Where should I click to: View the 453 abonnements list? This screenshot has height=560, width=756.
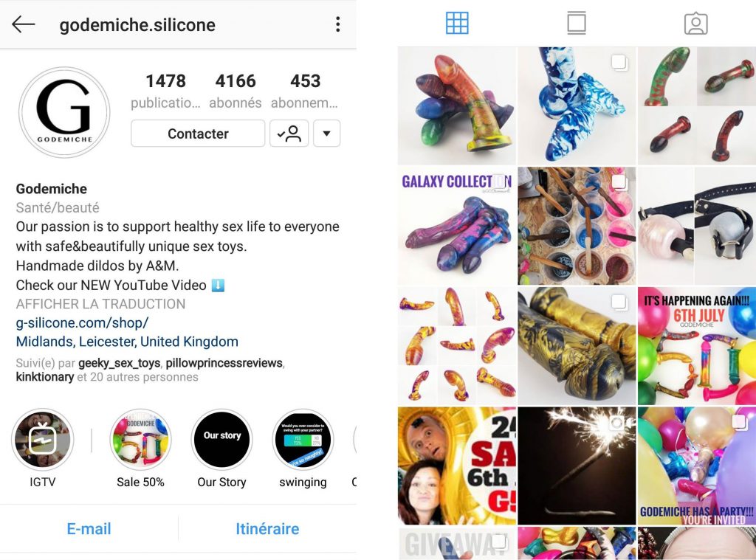(x=305, y=91)
